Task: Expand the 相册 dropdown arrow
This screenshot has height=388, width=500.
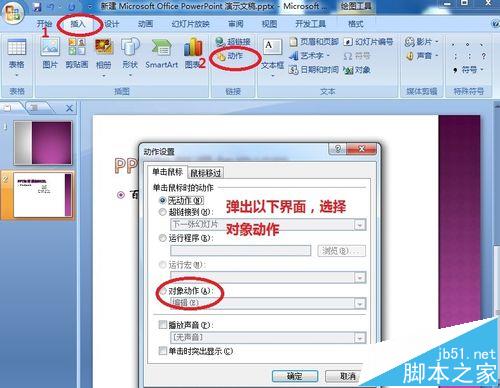Action: pos(104,76)
